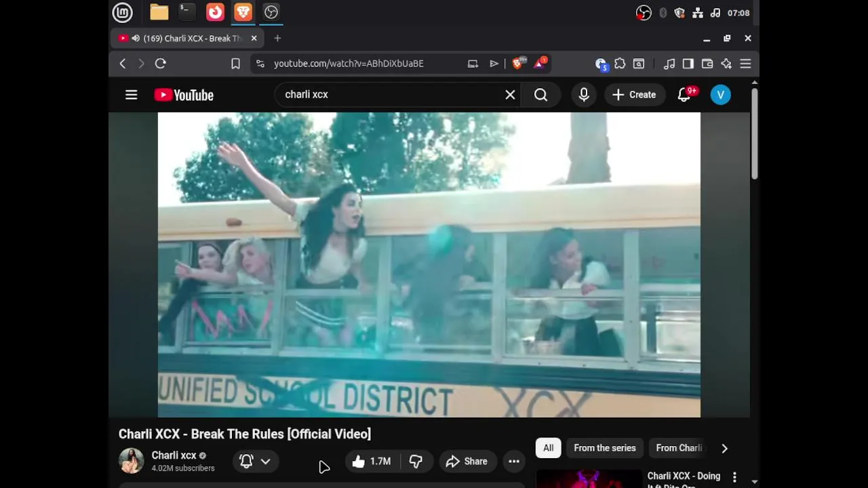
Task: Open the network connection tray icon
Action: (x=698, y=13)
